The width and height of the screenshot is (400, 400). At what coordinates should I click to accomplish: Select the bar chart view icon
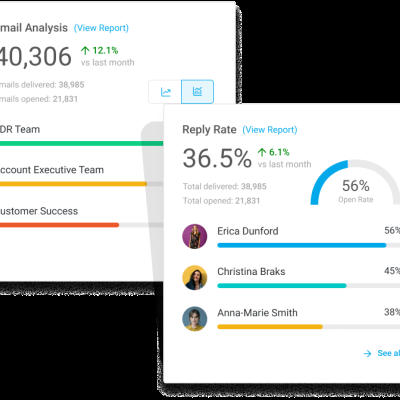197,91
